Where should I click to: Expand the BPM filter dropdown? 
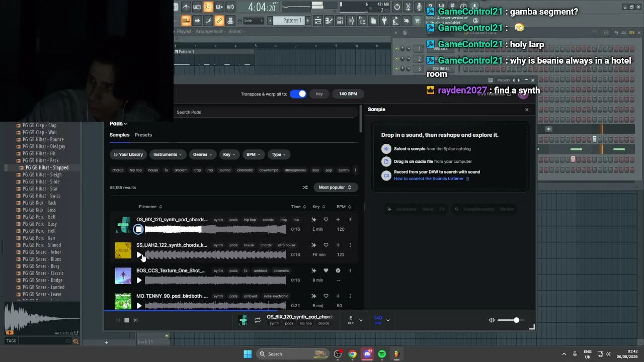tap(253, 154)
